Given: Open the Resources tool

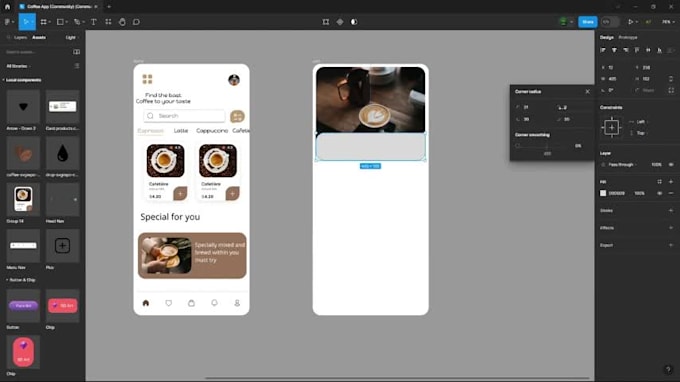Looking at the screenshot, I should pos(108,22).
